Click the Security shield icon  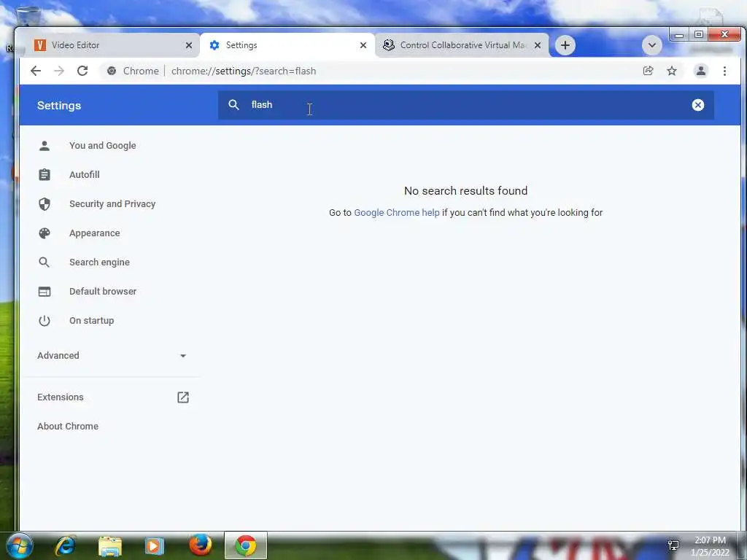tap(44, 204)
